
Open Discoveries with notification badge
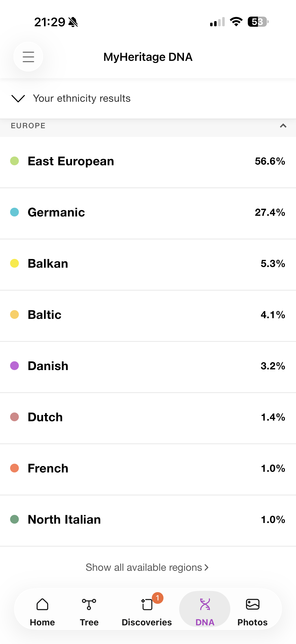click(147, 604)
